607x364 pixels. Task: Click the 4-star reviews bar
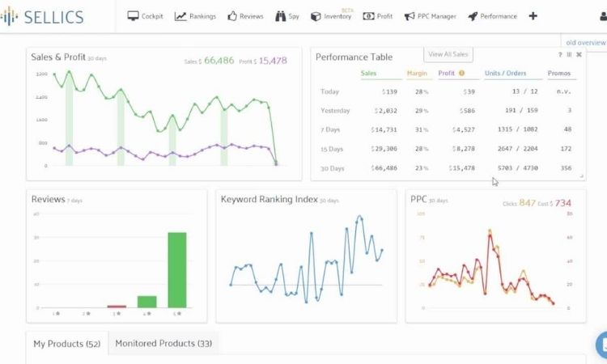[x=147, y=302]
